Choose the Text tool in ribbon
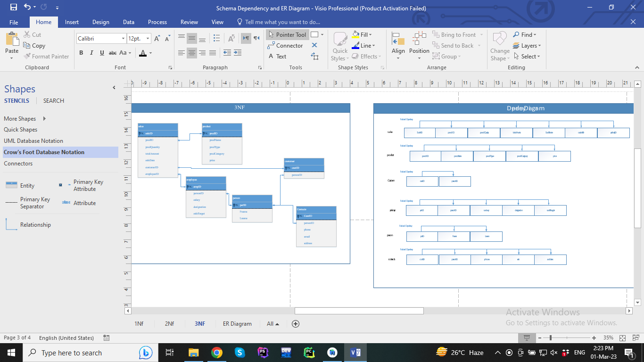 (x=277, y=57)
